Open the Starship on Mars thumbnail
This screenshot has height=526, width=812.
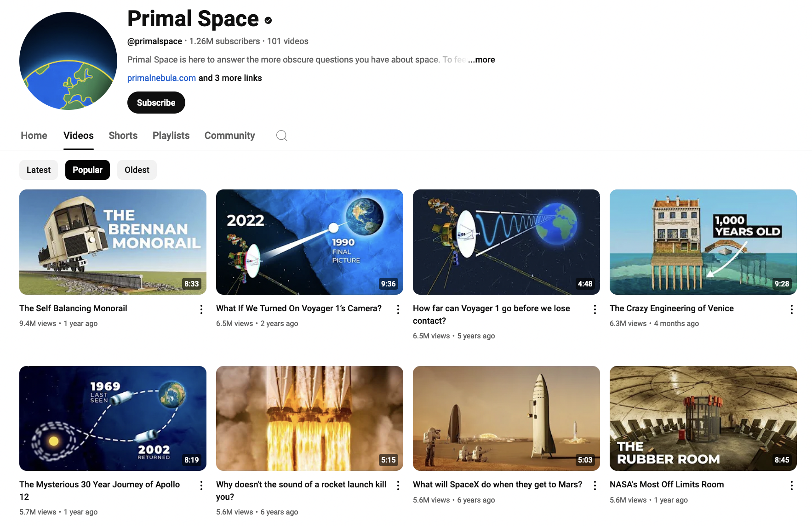pos(506,418)
